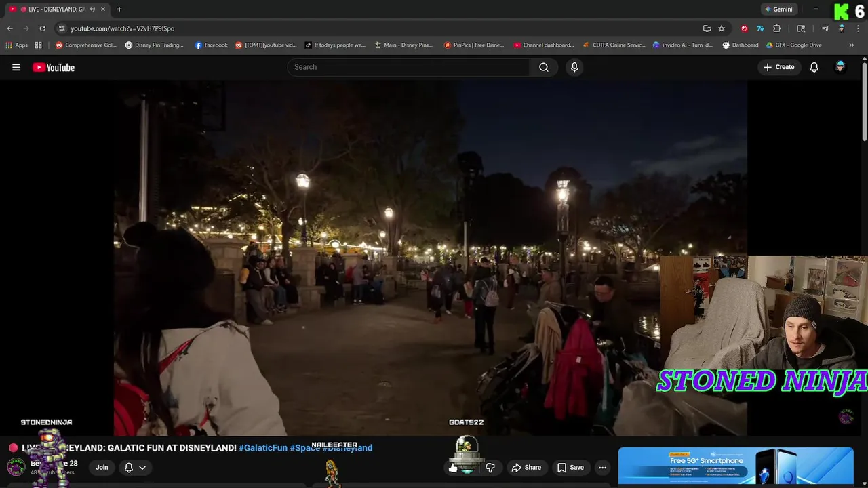This screenshot has width=868, height=488.
Task: Open the Extensions puzzle menu
Action: click(777, 28)
